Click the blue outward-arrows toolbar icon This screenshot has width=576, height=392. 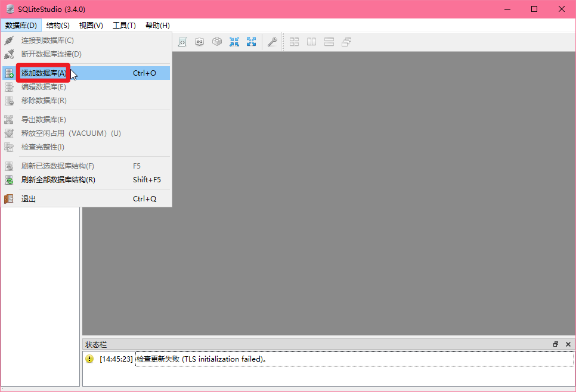point(251,42)
